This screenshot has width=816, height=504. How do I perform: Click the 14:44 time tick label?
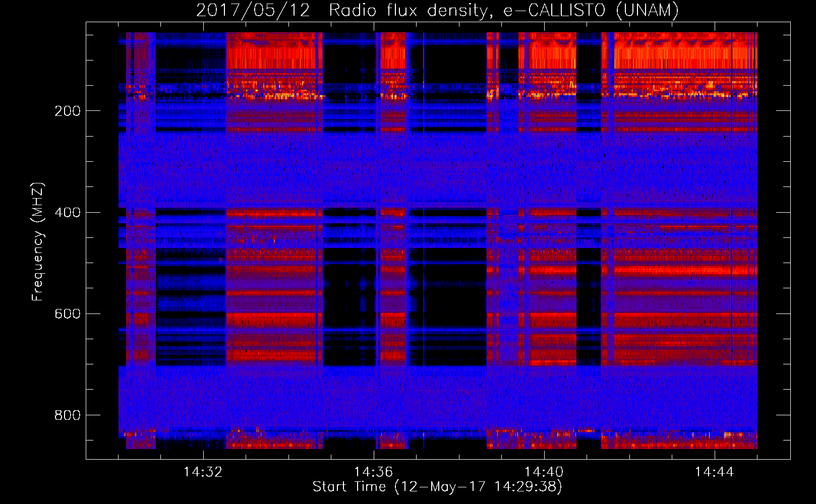(x=714, y=472)
